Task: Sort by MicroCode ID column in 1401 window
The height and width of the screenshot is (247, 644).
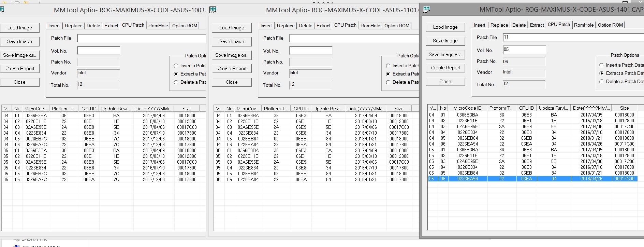Action: point(467,108)
